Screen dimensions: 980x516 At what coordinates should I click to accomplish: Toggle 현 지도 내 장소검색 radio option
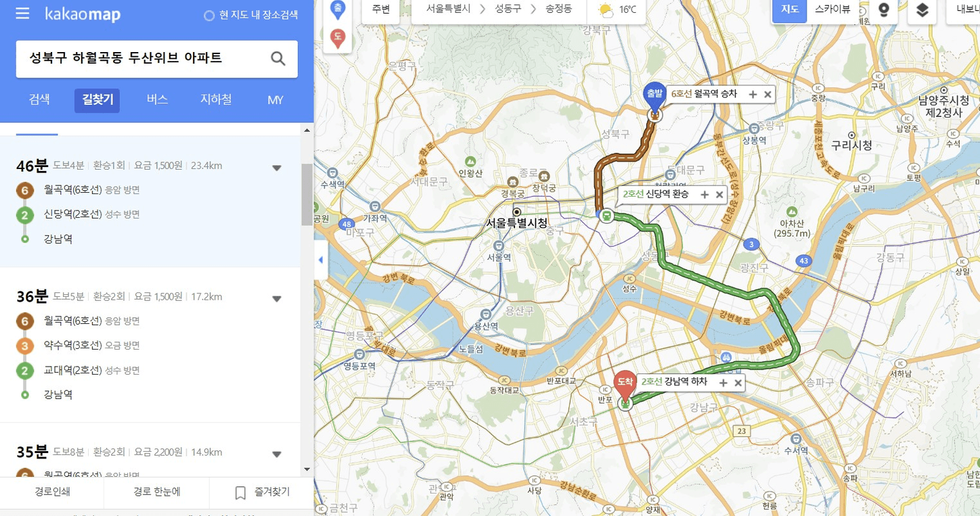pyautogui.click(x=250, y=15)
